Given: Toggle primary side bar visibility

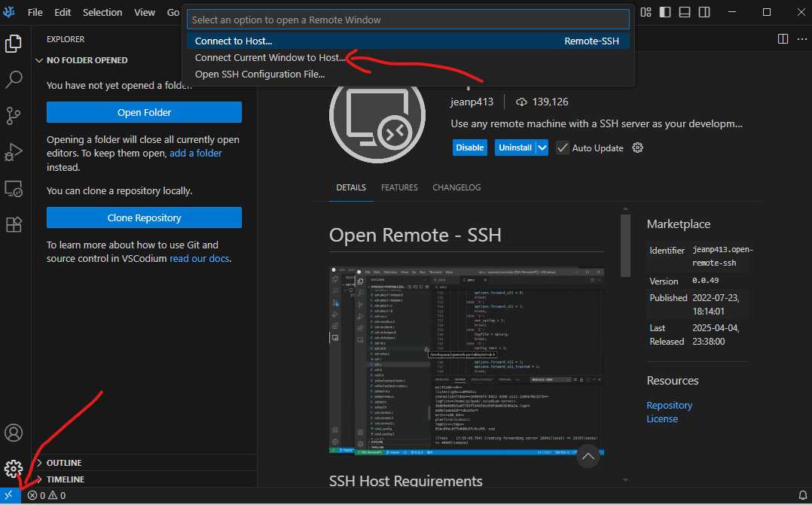Looking at the screenshot, I should click(x=665, y=12).
